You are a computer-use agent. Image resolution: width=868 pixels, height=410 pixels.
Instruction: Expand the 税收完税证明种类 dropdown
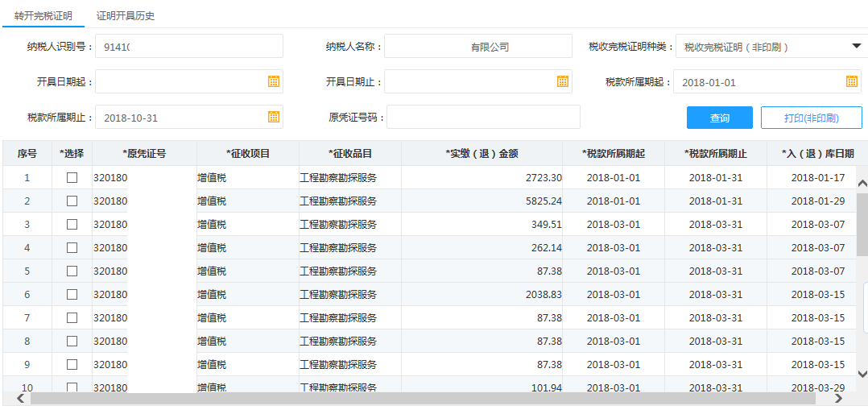pos(856,46)
